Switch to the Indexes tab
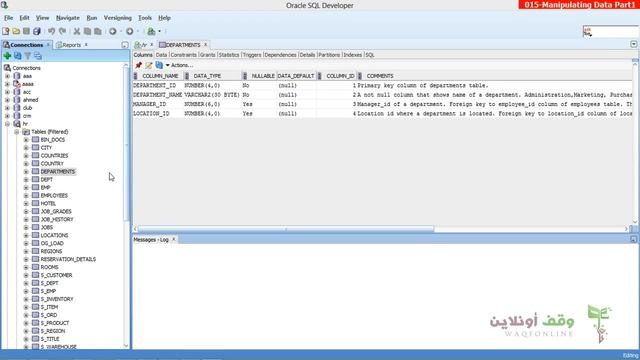Screen dimensions: 640x360 point(353,55)
